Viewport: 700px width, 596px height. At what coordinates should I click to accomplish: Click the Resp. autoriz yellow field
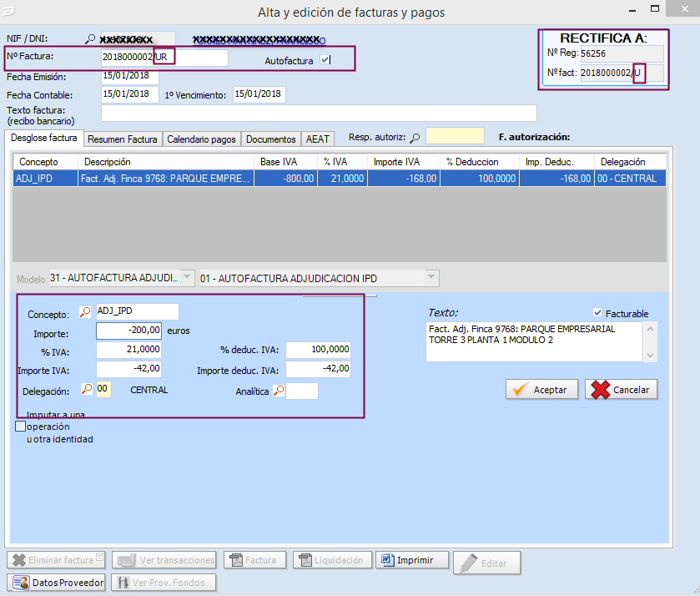pos(455,136)
